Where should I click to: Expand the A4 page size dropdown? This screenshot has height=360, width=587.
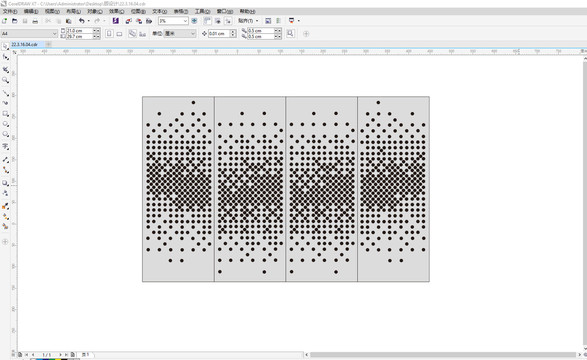54,34
